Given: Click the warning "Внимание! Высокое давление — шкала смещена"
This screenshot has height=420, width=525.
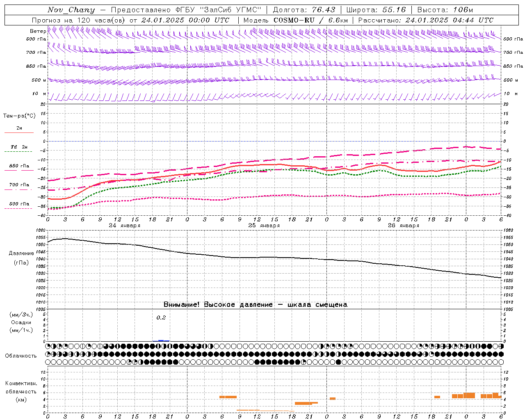Looking at the screenshot, I should pyautogui.click(x=255, y=304).
